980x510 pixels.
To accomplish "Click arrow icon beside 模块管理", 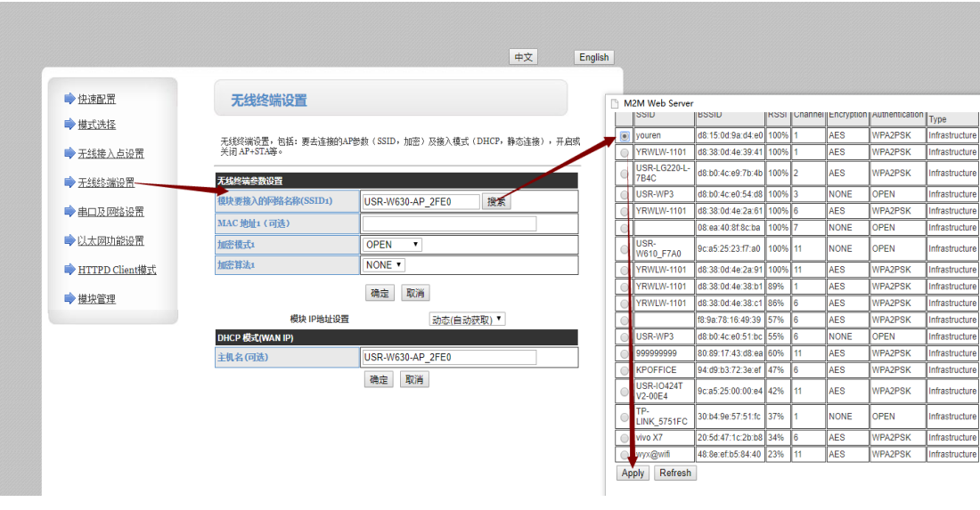I will click(x=69, y=298).
